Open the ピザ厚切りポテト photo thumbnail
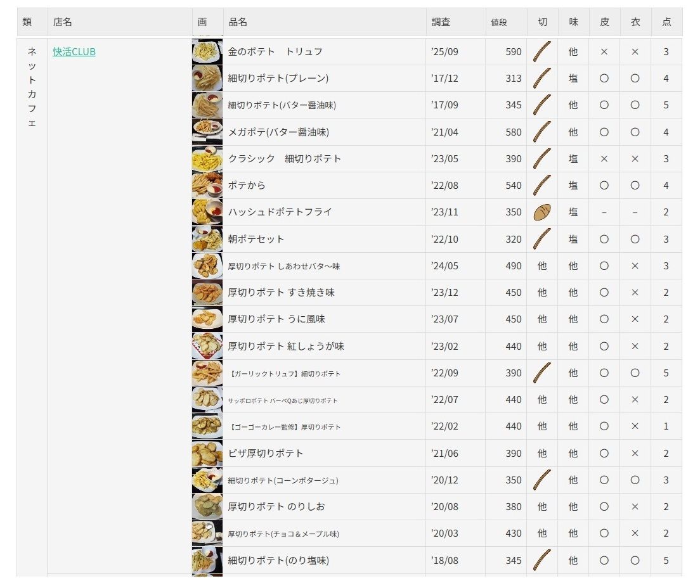 [x=207, y=454]
